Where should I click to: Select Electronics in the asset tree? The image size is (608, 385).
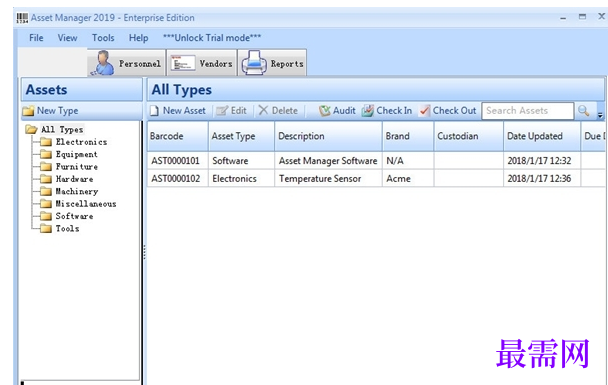81,142
